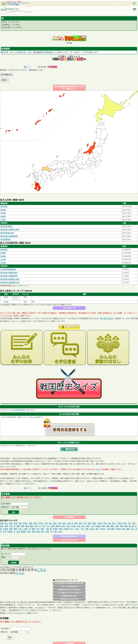Click LINEで送る above the green 名字検索 panel

pos(43,488)
